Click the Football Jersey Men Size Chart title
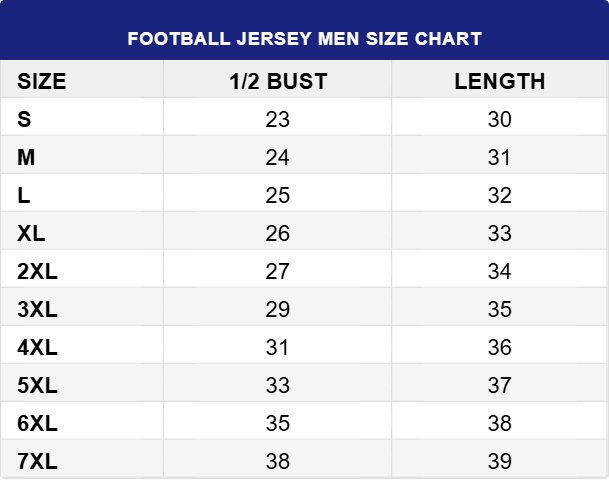609x480 pixels. (305, 39)
